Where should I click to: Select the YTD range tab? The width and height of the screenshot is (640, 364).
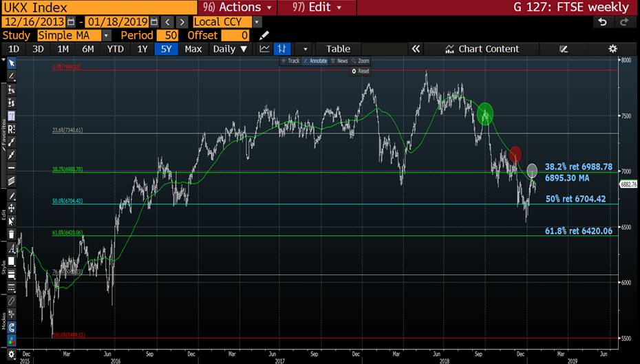(115, 49)
